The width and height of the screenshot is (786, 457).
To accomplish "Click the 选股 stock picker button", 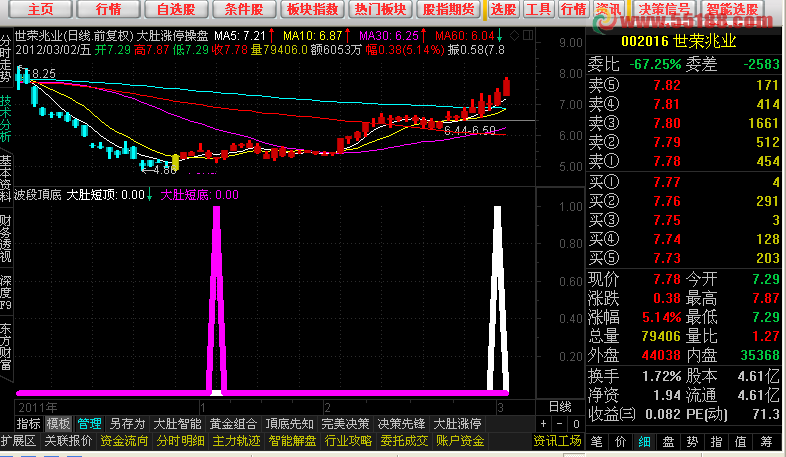I will click(503, 9).
